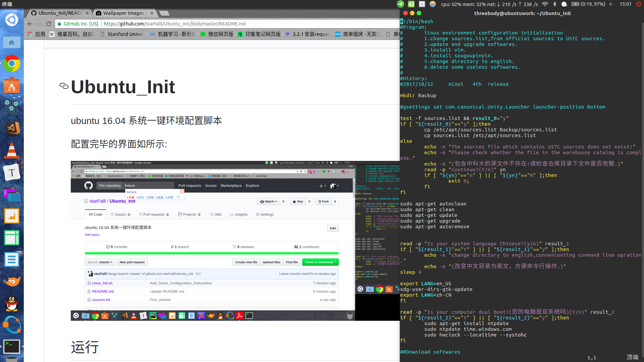This screenshot has height=362, width=644.
Task: Open Typora editor from the launcher
Action: click(12, 173)
